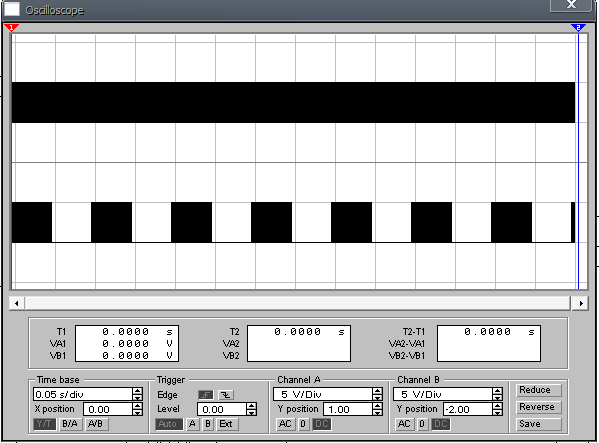Increase Channel A Y position
599x443 pixels.
(377, 406)
